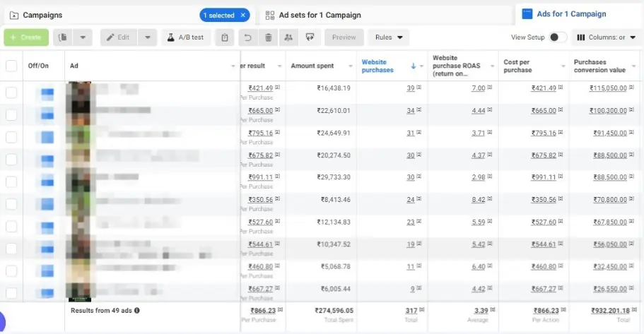Click the Duplicate ad icon
Viewport: 644px width, 334px height.
tap(64, 37)
